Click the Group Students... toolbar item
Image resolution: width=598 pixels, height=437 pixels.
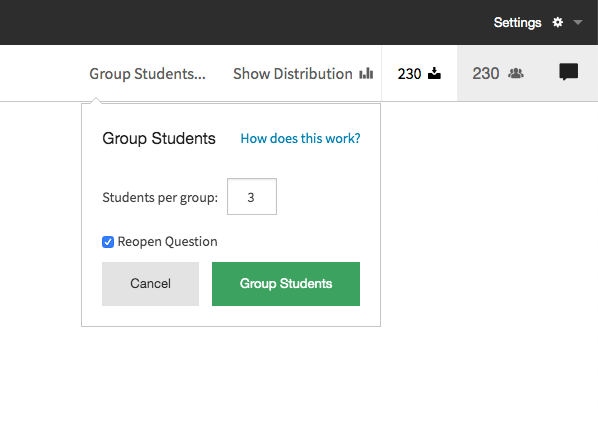coord(148,74)
